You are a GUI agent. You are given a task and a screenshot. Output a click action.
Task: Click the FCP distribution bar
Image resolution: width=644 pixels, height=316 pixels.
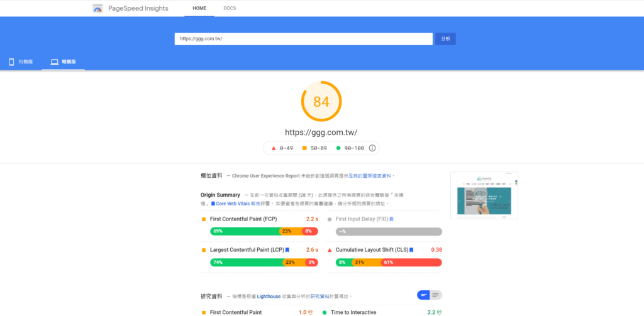point(264,231)
